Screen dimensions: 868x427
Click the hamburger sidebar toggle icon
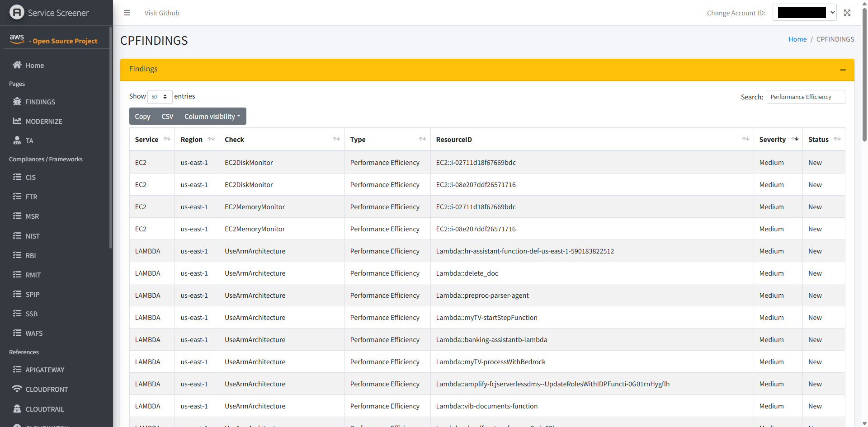point(127,13)
